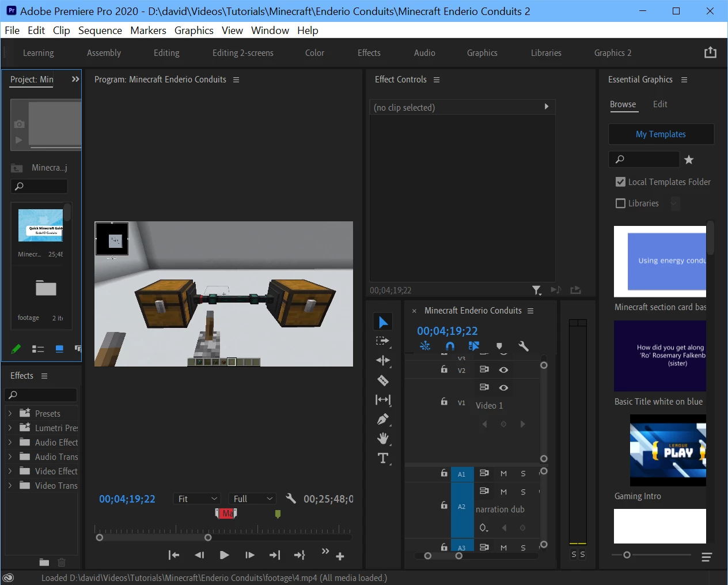Switch to the Color workspace
The image size is (728, 585).
tap(314, 52)
